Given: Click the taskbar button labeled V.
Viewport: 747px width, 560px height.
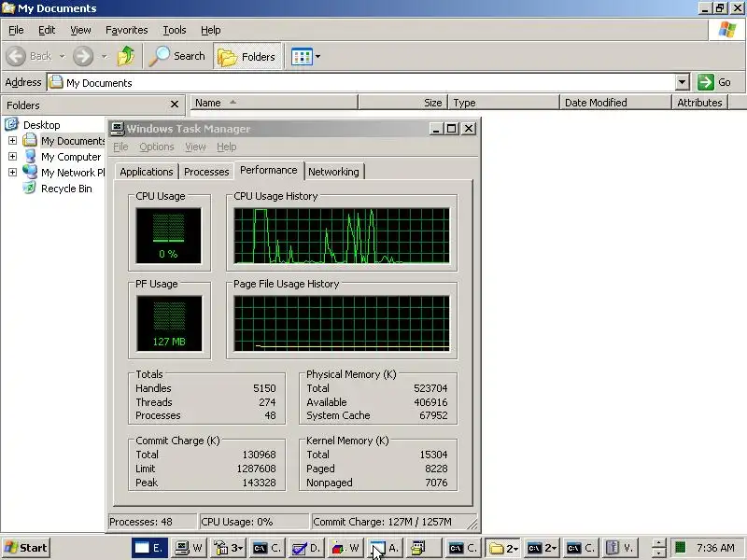Looking at the screenshot, I should point(620,548).
